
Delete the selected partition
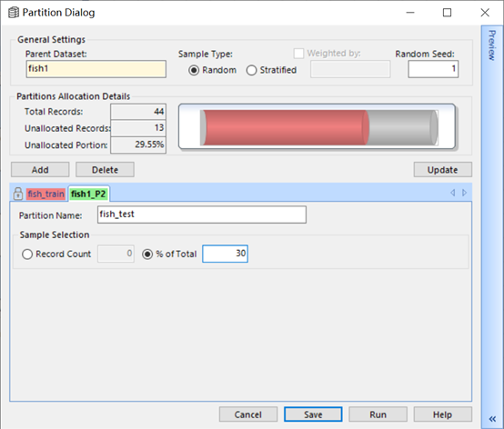[106, 170]
